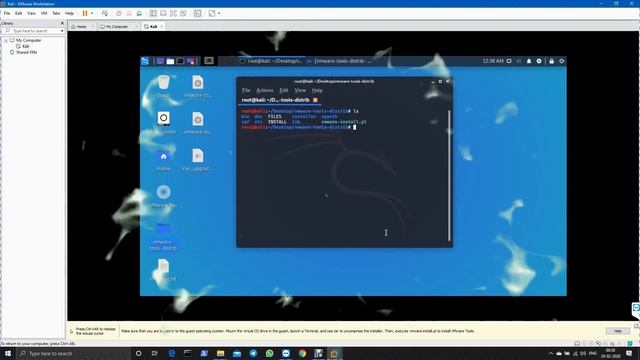The image size is (640, 360).
Task: Click the unity mode toolbar icon
Action: coord(183,13)
